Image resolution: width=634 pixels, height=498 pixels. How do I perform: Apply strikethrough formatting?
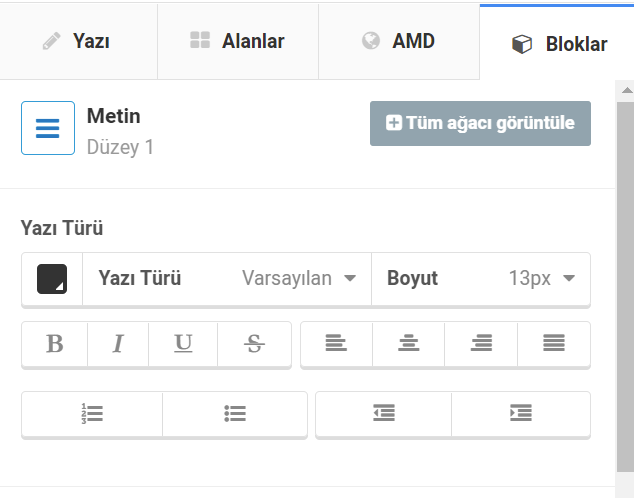tap(254, 344)
